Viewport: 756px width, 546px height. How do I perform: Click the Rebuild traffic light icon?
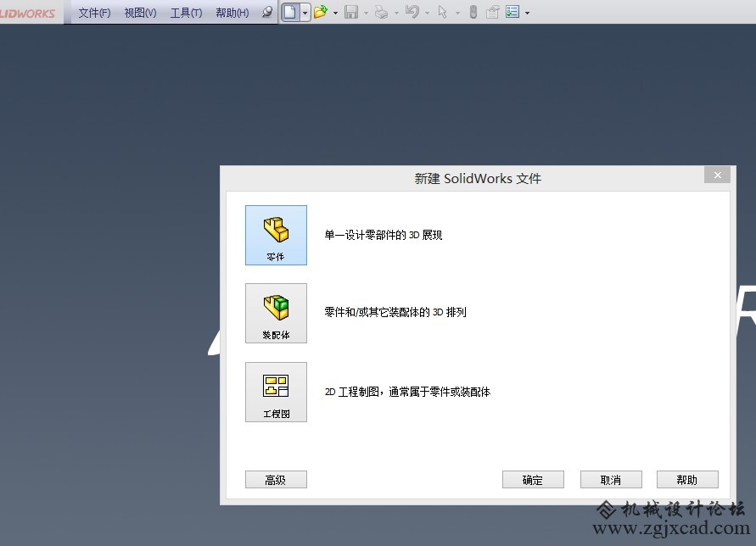(473, 12)
